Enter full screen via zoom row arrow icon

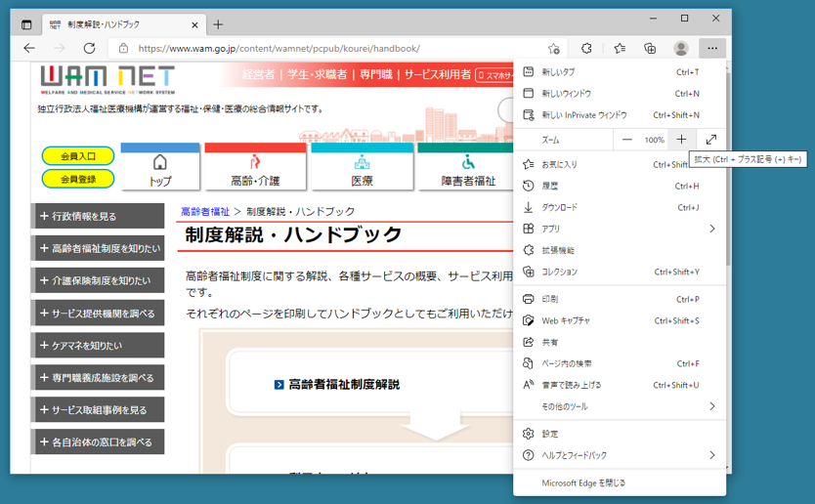coord(711,140)
